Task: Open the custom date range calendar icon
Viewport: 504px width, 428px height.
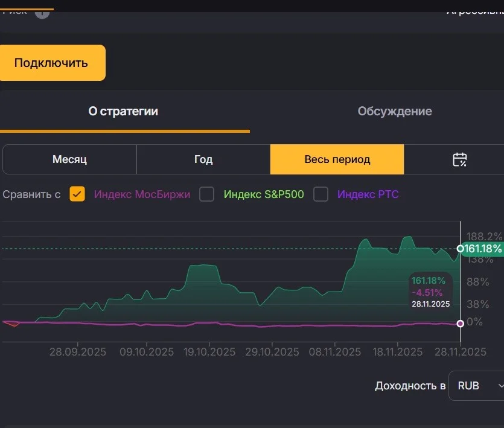Action: tap(460, 159)
